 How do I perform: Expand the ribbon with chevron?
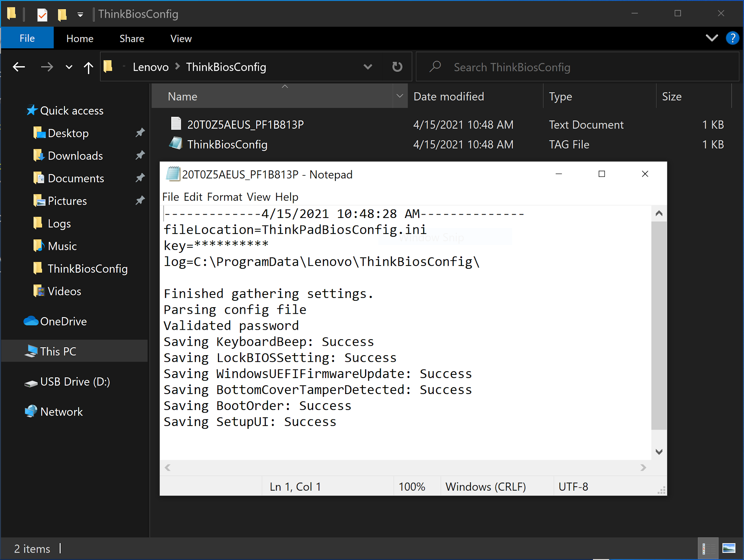click(x=711, y=38)
